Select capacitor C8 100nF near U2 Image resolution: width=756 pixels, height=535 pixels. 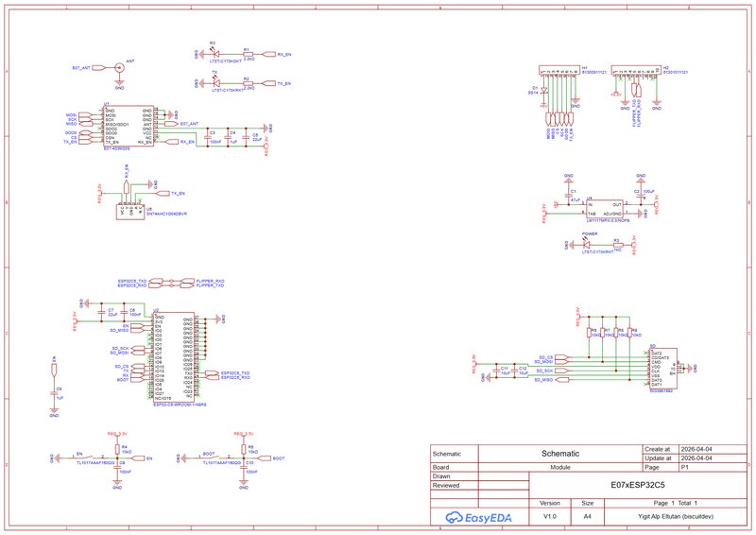pos(124,312)
